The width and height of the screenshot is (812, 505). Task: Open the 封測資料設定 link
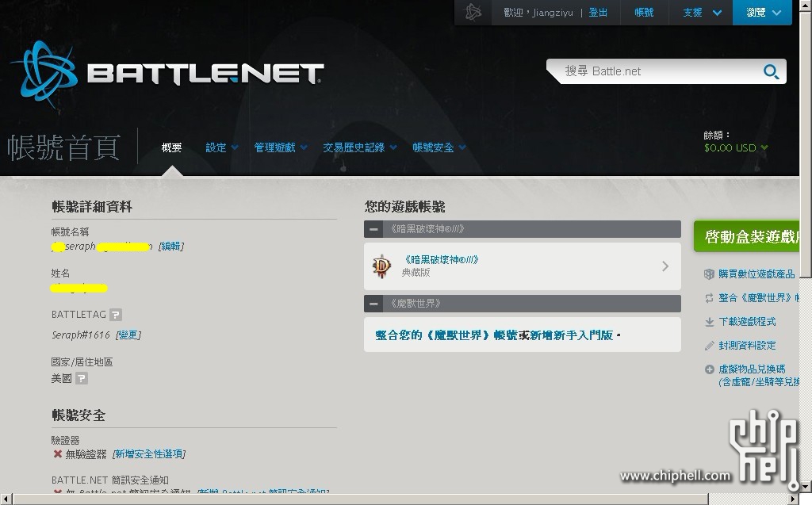(747, 346)
